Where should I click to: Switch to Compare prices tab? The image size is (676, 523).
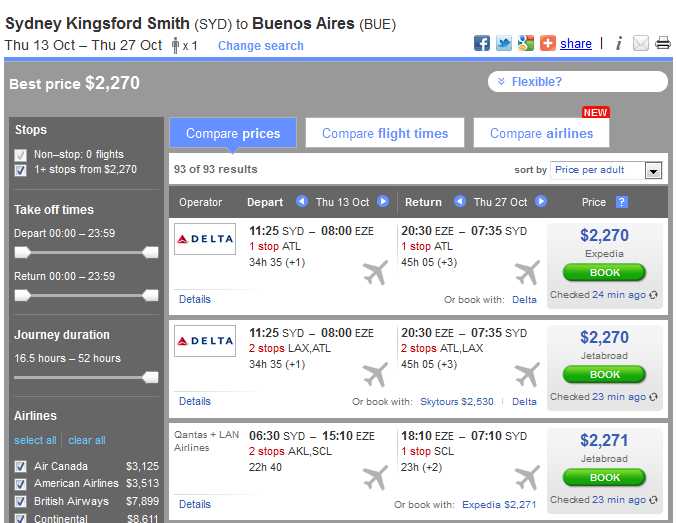[x=233, y=133]
